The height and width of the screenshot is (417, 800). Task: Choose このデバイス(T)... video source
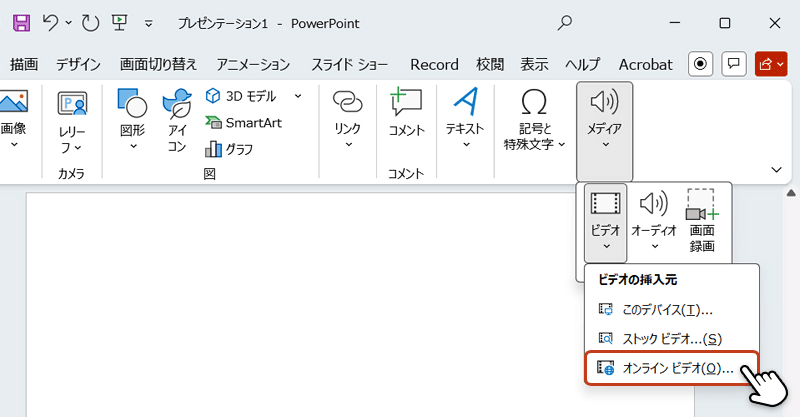(672, 310)
